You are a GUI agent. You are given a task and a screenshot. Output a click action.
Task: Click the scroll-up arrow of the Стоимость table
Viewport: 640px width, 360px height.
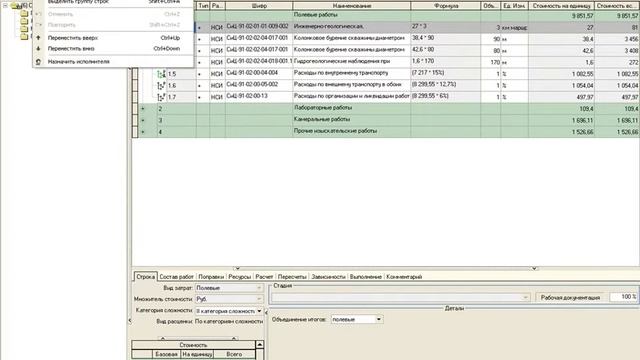(x=260, y=345)
